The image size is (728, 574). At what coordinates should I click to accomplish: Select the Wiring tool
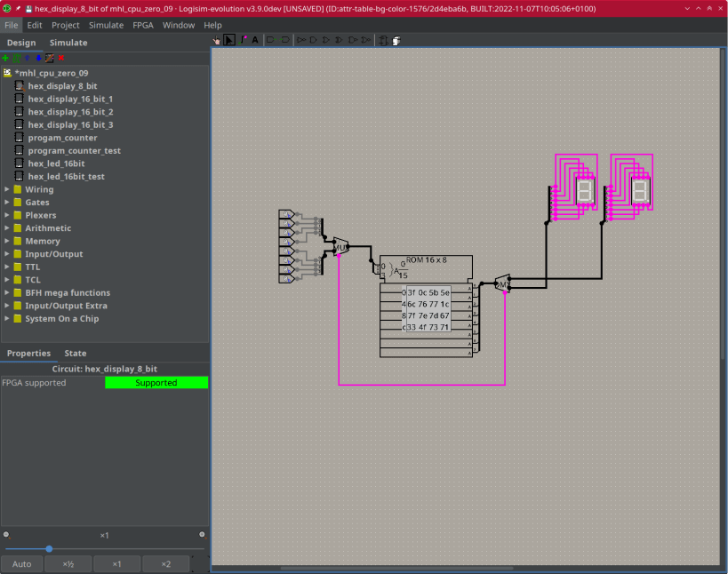click(244, 40)
